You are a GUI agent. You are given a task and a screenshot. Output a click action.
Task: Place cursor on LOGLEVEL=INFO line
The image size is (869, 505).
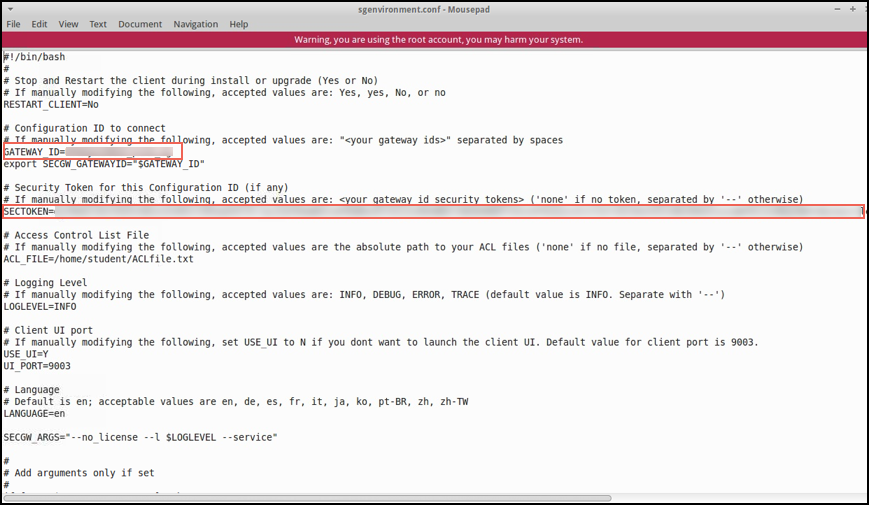pos(40,307)
